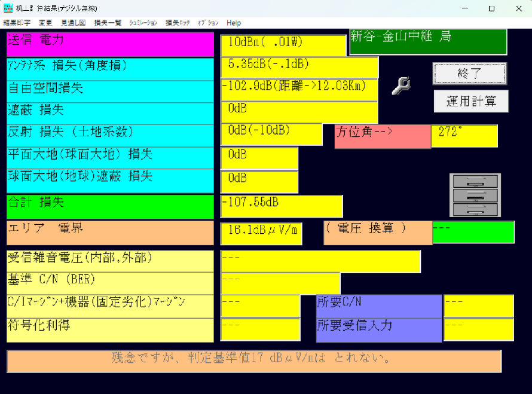Click the 新谷-金山中継 局 station name box
532x394 pixels.
pyautogui.click(x=428, y=42)
